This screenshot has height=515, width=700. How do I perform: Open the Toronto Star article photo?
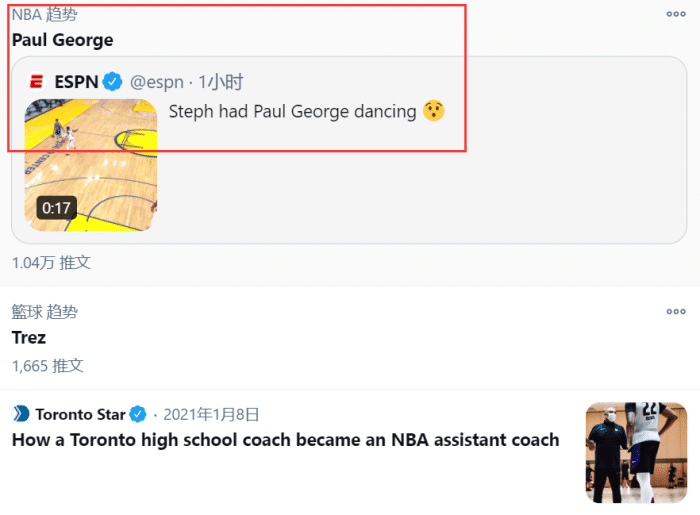[x=636, y=452]
